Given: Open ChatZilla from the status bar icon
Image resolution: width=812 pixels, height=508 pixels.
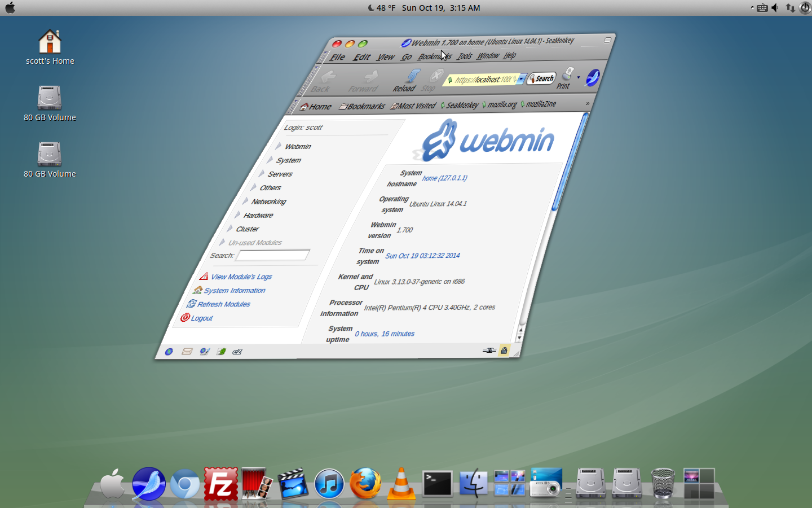Looking at the screenshot, I should [237, 352].
